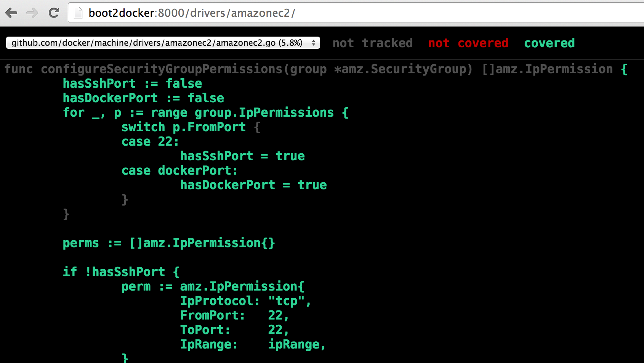Click the green "covered" legend label
644x363 pixels.
click(x=549, y=43)
